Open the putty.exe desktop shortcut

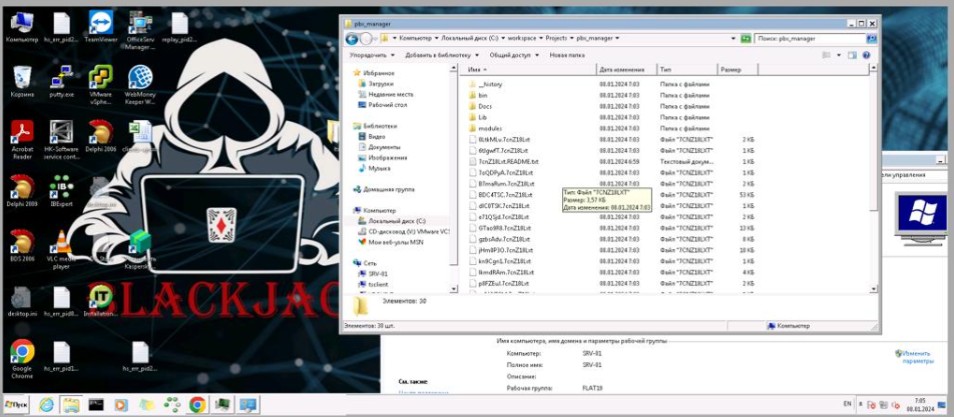pyautogui.click(x=61, y=78)
